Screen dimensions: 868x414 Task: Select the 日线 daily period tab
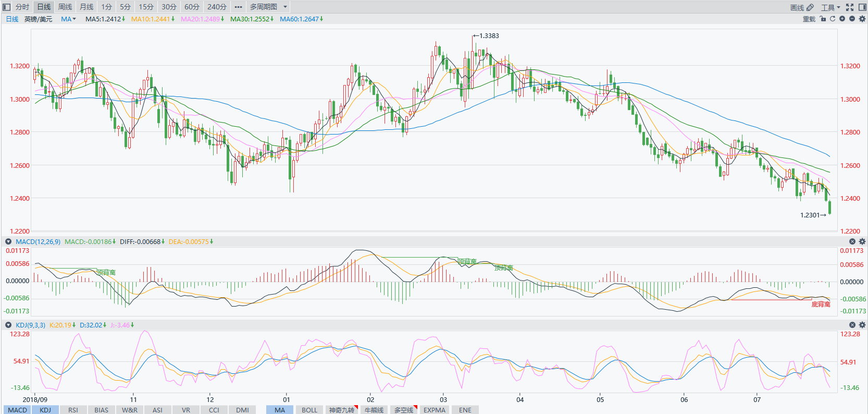click(x=44, y=7)
